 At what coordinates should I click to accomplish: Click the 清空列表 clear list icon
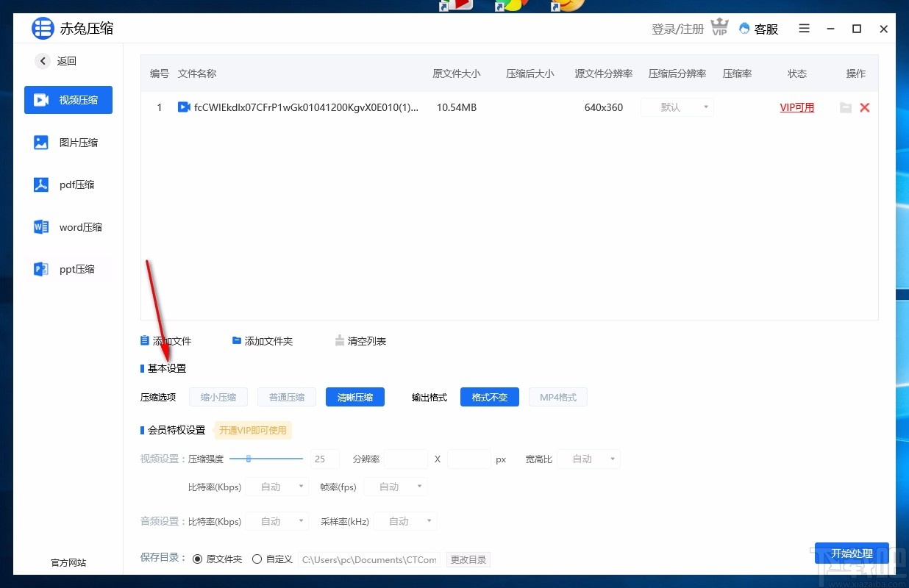(340, 340)
